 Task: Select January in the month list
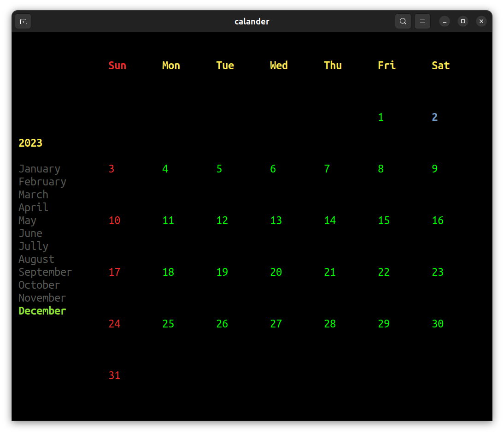pos(39,169)
